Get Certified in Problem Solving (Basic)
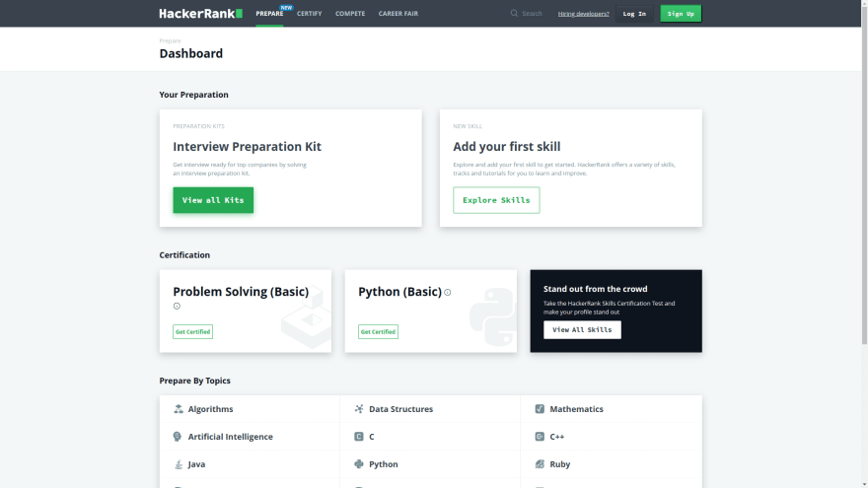This screenshot has height=488, width=868. pos(192,332)
